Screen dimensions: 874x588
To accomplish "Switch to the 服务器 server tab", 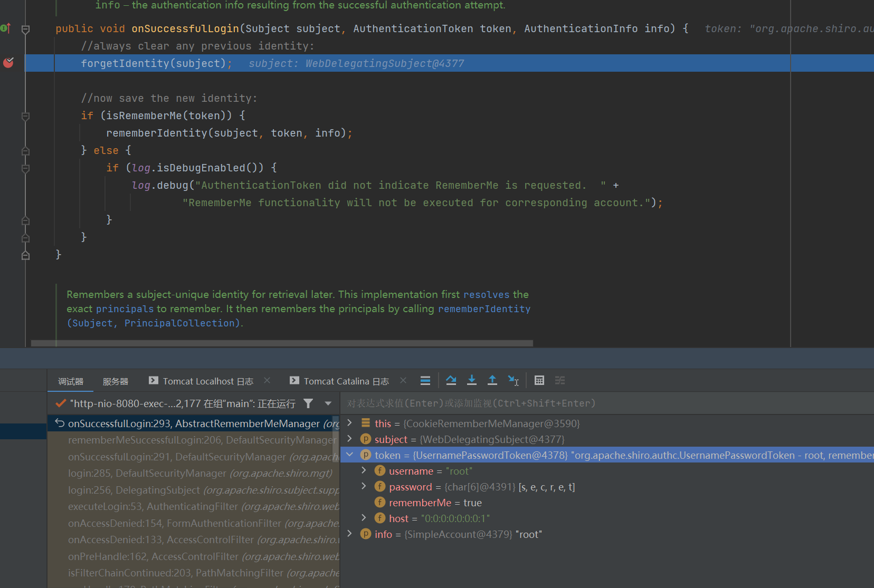I will pyautogui.click(x=116, y=381).
